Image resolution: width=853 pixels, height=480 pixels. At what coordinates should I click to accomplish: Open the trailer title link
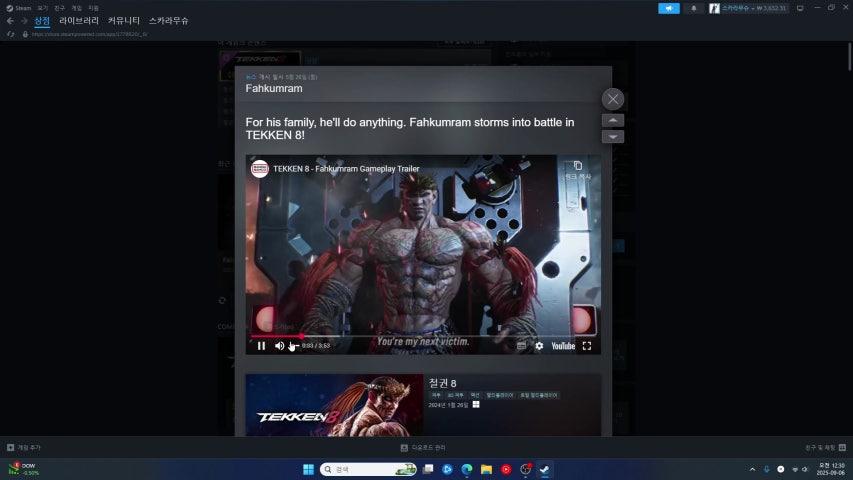click(x=346, y=169)
